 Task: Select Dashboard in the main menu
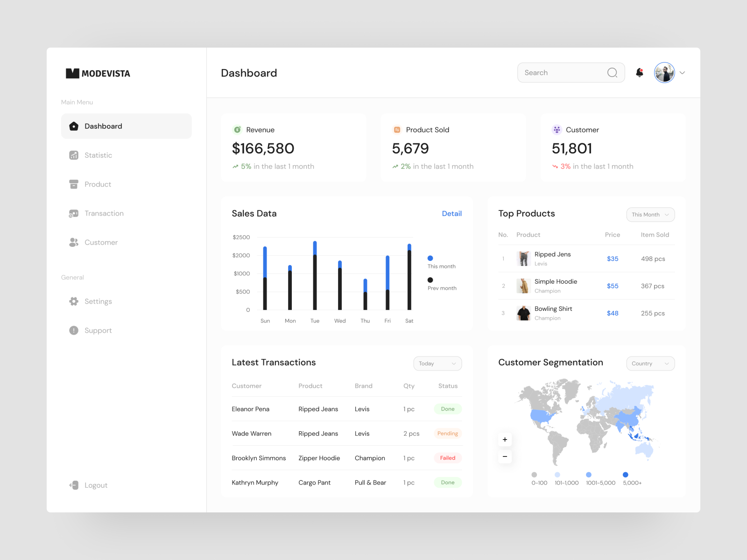point(103,126)
